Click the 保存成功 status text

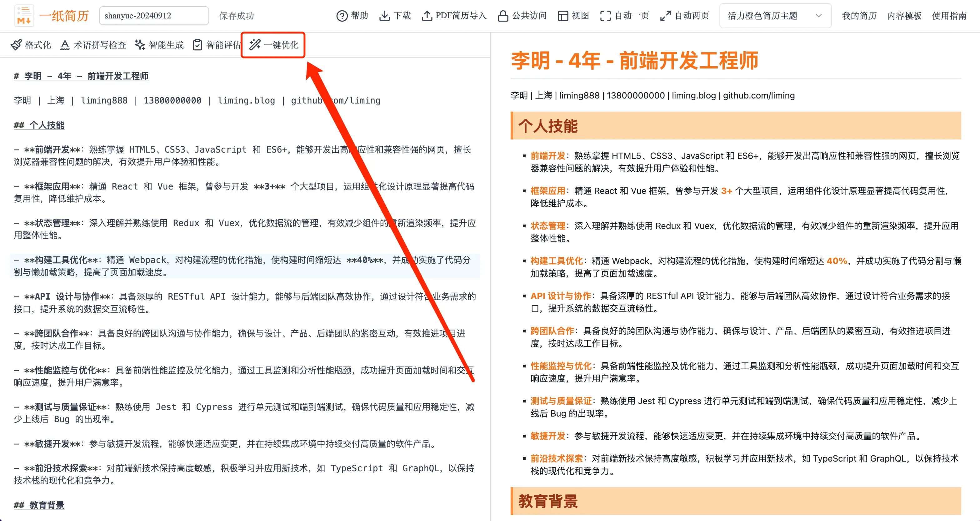236,16
